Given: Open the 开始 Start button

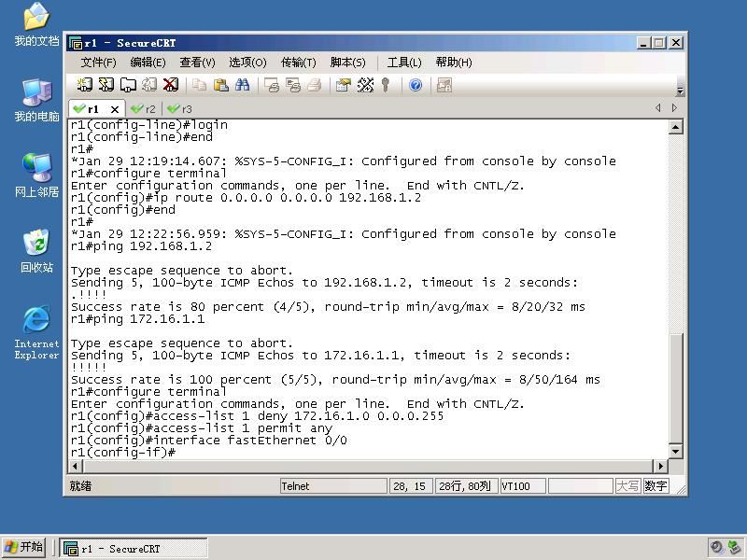Looking at the screenshot, I should (24, 548).
